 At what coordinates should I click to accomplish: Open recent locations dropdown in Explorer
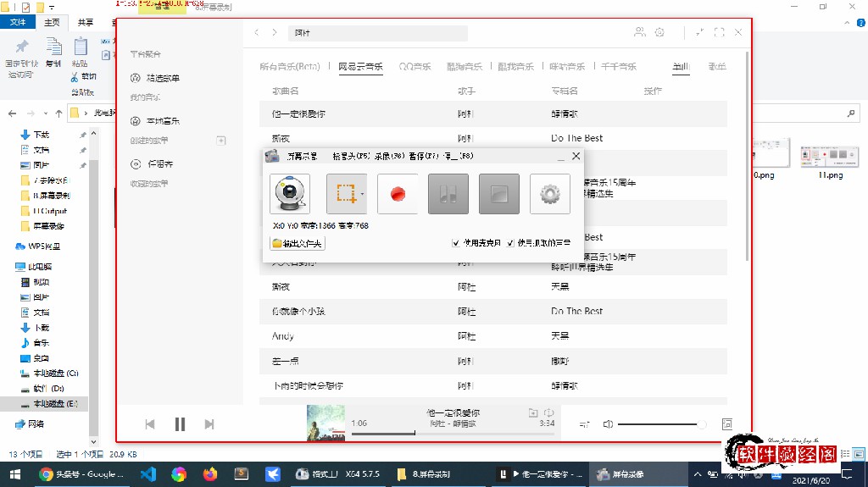click(x=46, y=113)
